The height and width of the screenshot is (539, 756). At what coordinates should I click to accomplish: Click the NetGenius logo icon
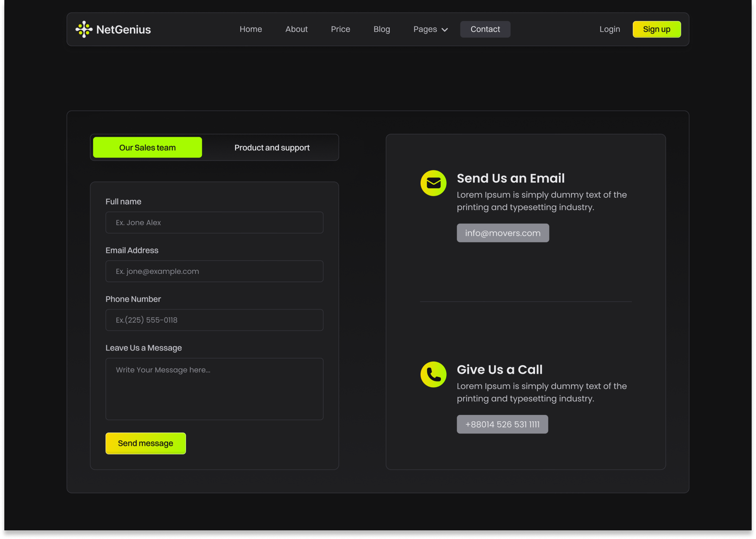pyautogui.click(x=84, y=29)
